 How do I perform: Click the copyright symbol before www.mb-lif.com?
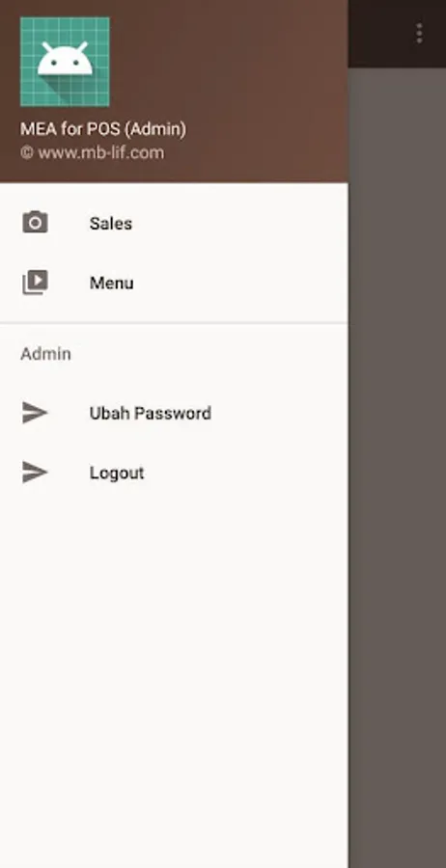pyautogui.click(x=27, y=152)
